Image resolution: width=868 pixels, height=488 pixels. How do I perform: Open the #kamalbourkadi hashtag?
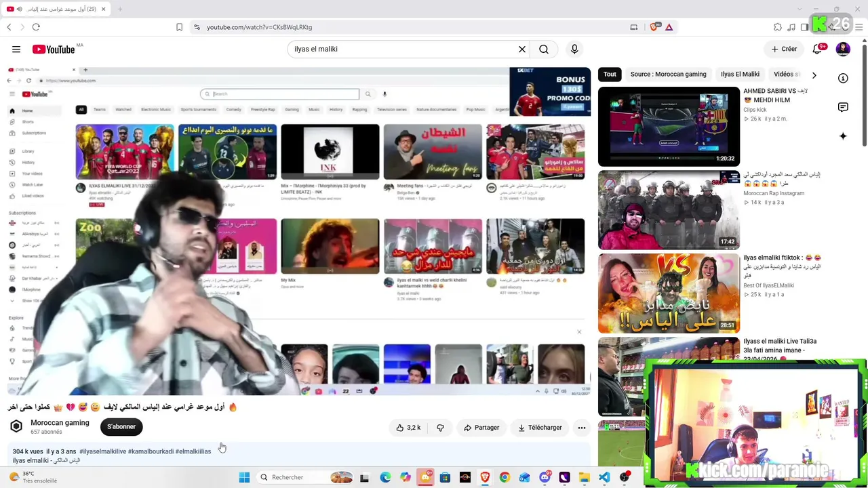pos(151,451)
